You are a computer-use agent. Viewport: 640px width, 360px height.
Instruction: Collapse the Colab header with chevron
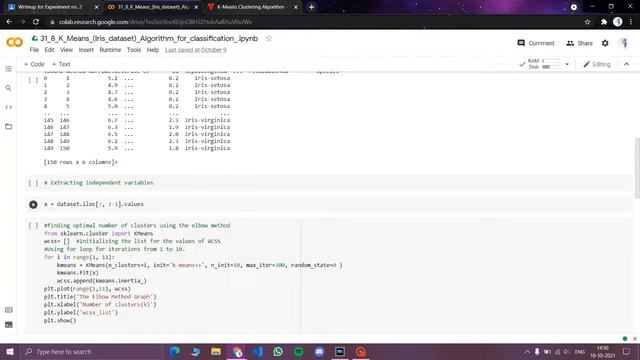(627, 64)
